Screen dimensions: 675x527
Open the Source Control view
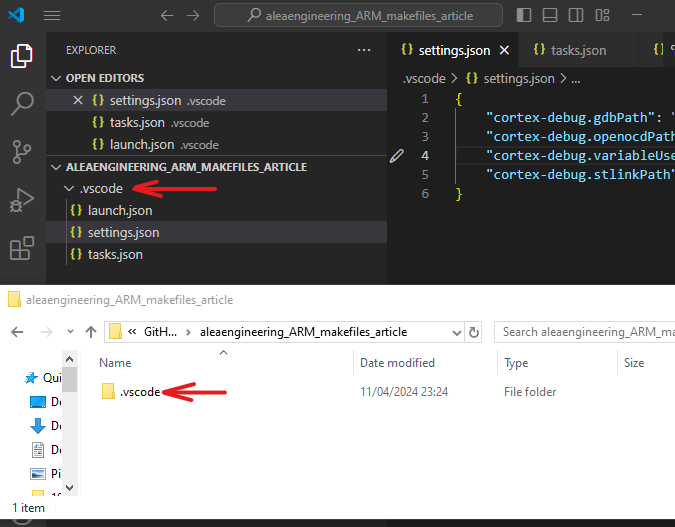(21, 151)
